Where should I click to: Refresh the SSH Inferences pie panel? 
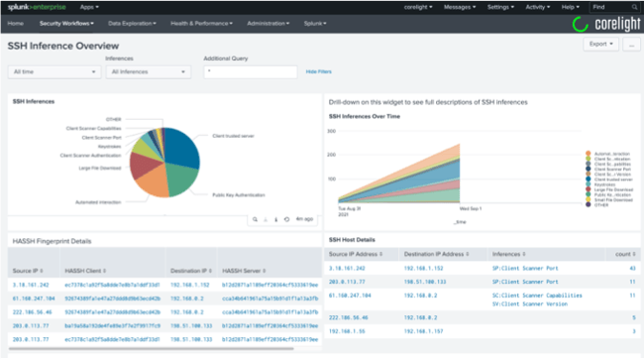coord(286,219)
